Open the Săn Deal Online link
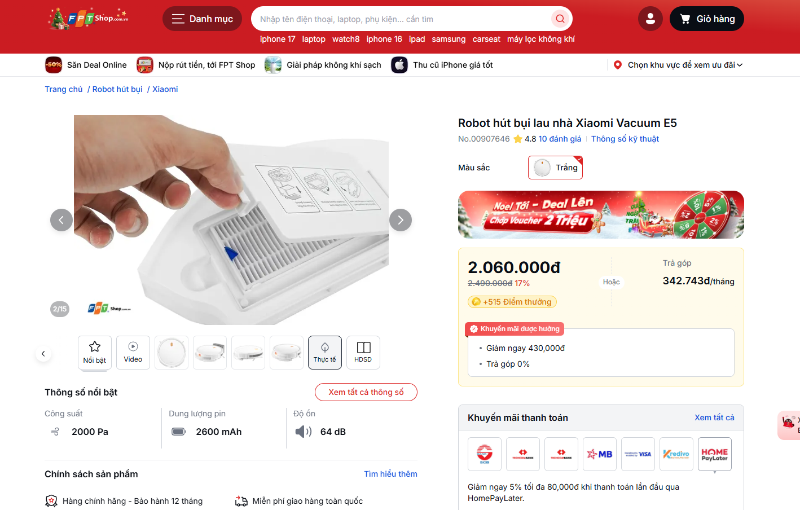This screenshot has width=800, height=510. [87, 65]
